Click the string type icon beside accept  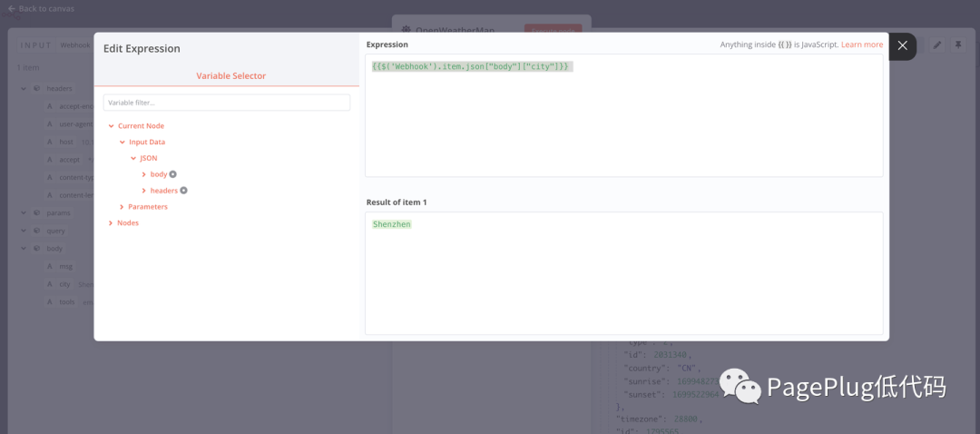(x=50, y=160)
